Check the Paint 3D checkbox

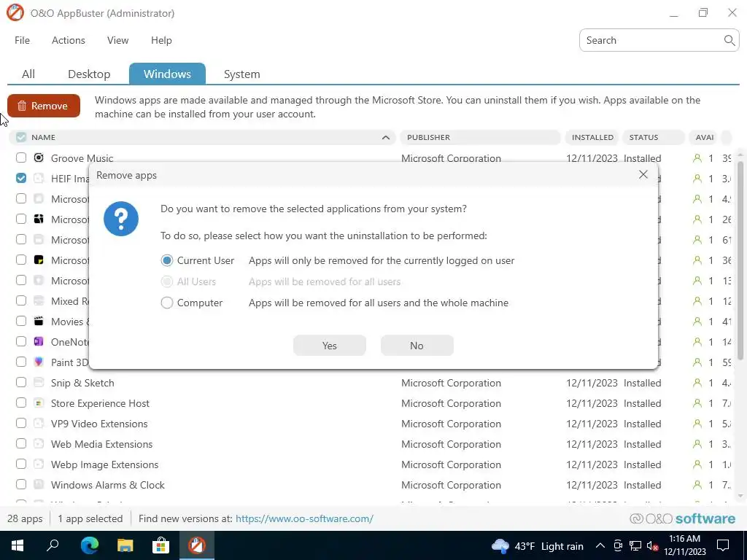pyautogui.click(x=21, y=362)
